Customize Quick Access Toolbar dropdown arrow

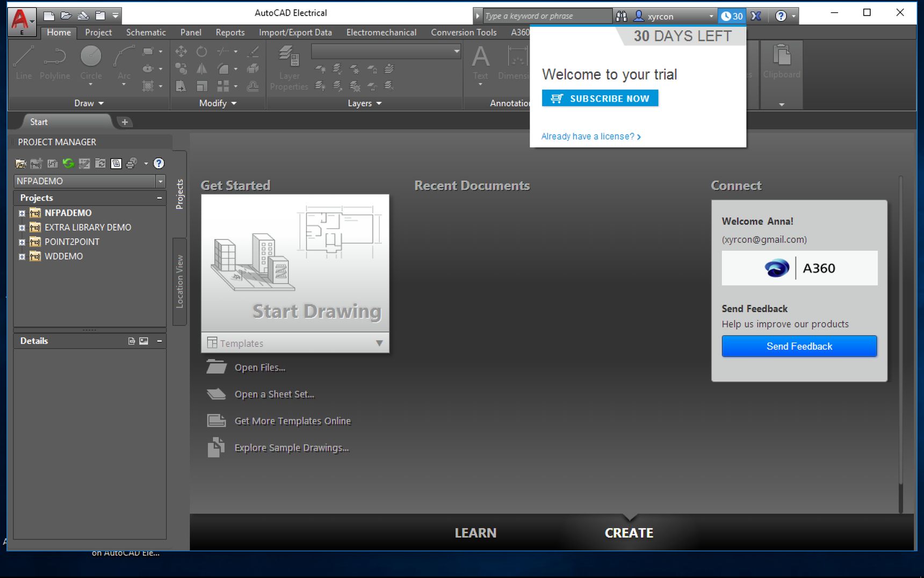[115, 16]
